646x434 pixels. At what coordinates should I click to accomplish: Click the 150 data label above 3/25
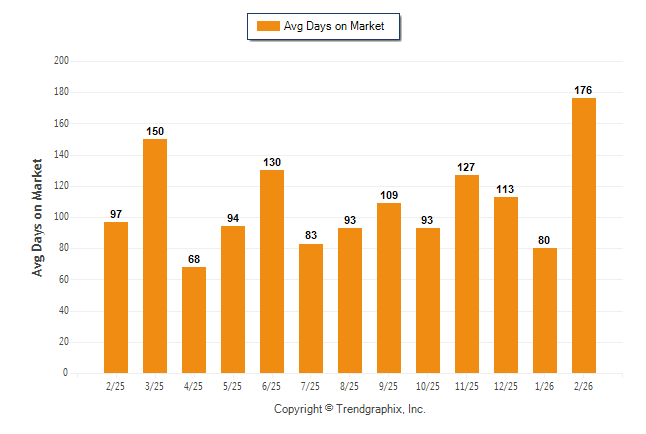point(155,131)
